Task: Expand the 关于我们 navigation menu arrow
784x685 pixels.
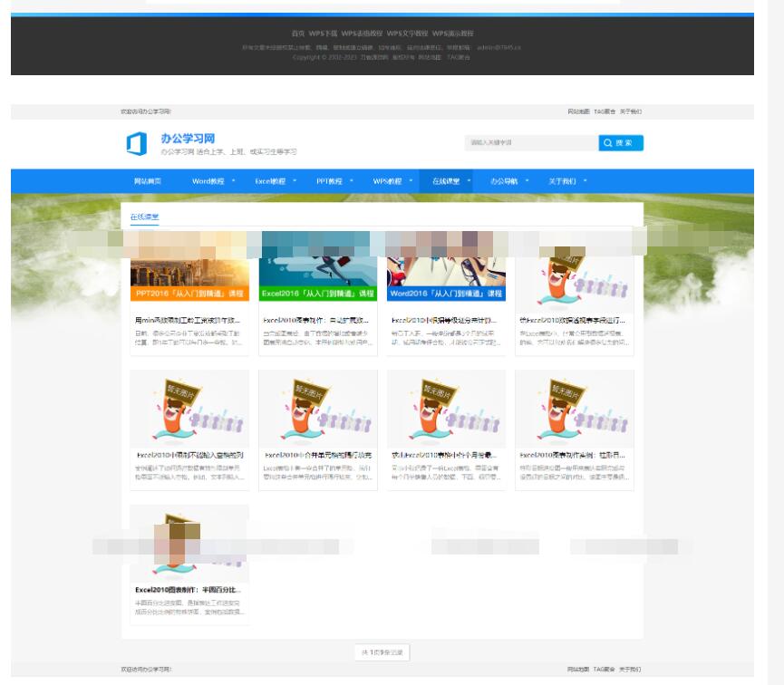Action: point(585,181)
